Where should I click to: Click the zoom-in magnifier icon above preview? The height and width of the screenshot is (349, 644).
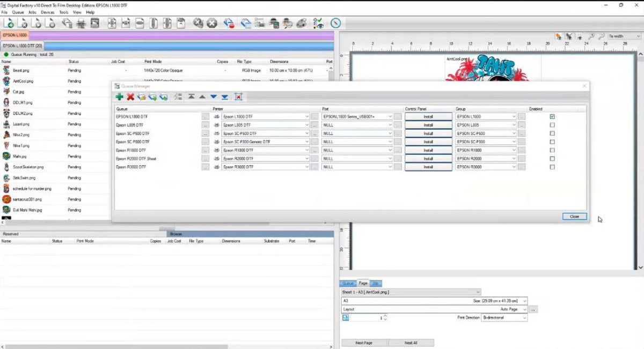click(591, 36)
